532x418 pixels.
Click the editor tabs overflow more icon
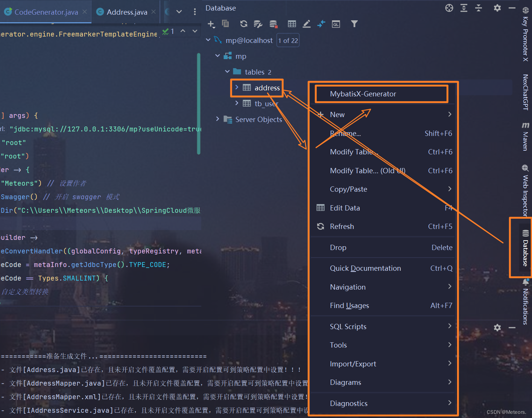(x=195, y=12)
